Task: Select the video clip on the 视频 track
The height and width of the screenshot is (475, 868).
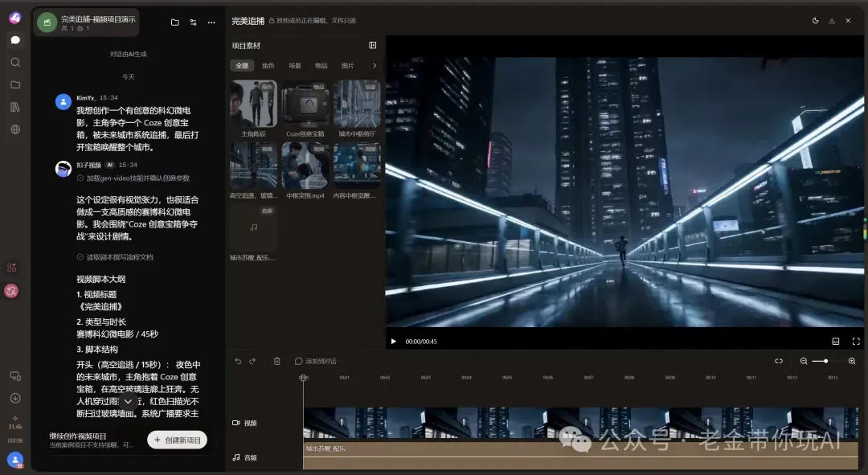Action: pyautogui.click(x=581, y=423)
